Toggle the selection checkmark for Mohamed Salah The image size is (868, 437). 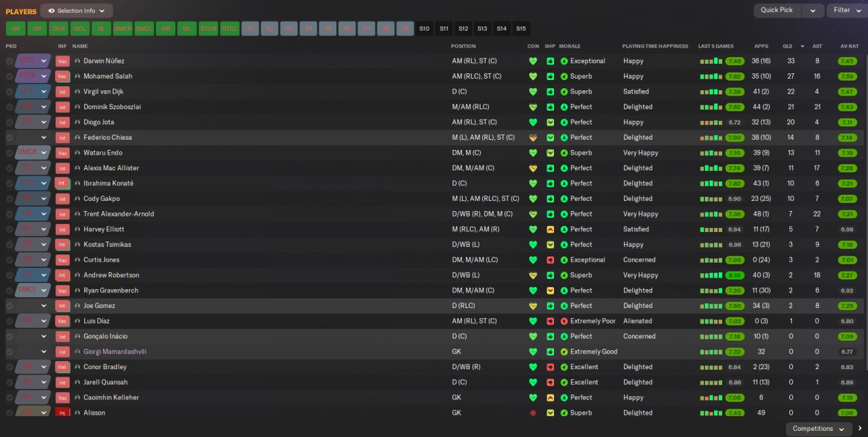tap(9, 76)
